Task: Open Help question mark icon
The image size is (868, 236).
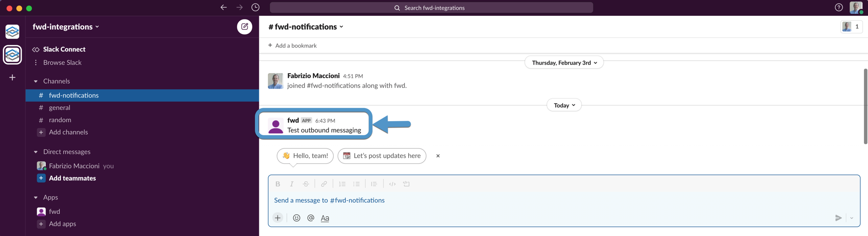Action: [x=839, y=7]
